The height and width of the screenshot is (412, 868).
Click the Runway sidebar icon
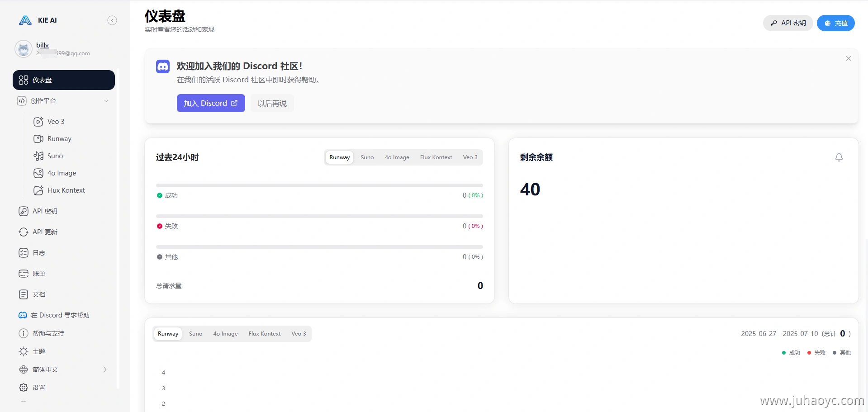click(x=38, y=139)
